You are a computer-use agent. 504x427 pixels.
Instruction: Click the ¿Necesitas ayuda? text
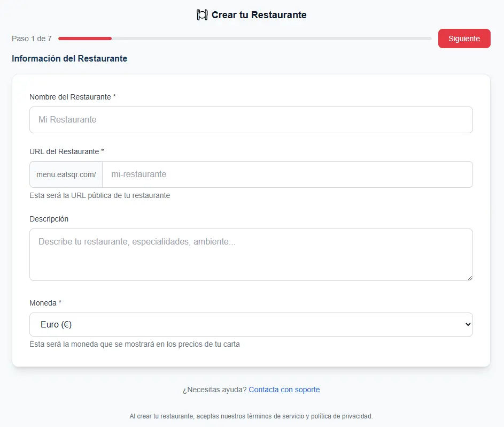pyautogui.click(x=213, y=390)
